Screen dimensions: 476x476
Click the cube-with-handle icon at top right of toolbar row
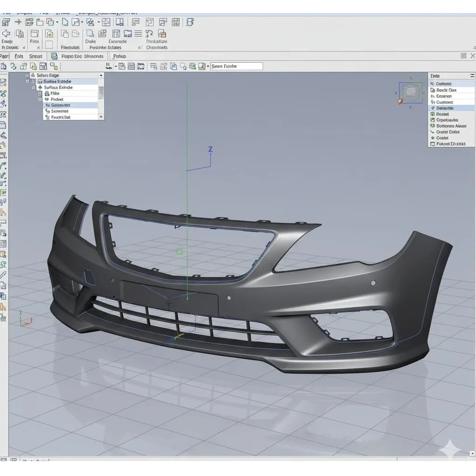[x=190, y=22]
